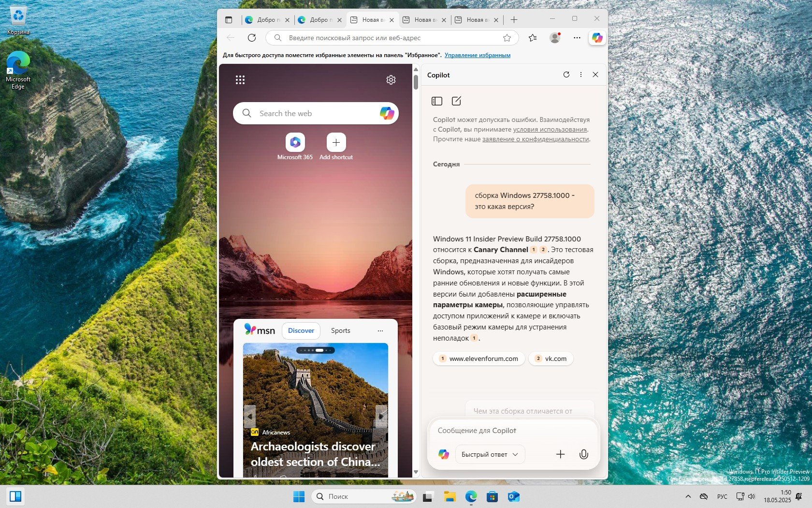Open the msn feed more options menu
812x508 pixels.
click(380, 331)
